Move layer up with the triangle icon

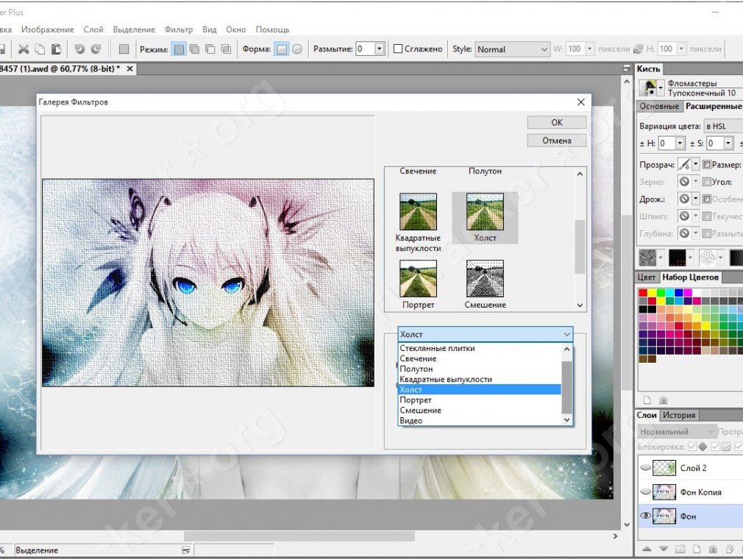pyautogui.click(x=647, y=549)
